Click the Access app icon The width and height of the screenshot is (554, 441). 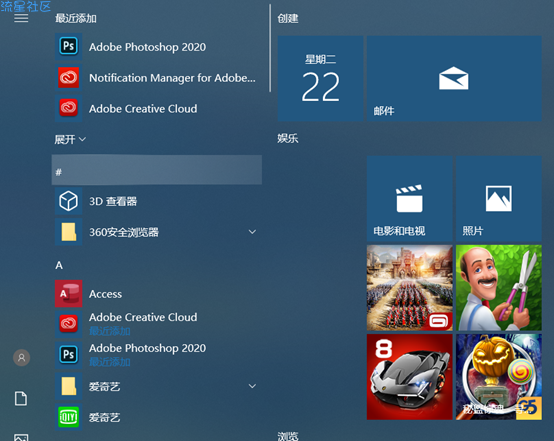pyautogui.click(x=69, y=294)
